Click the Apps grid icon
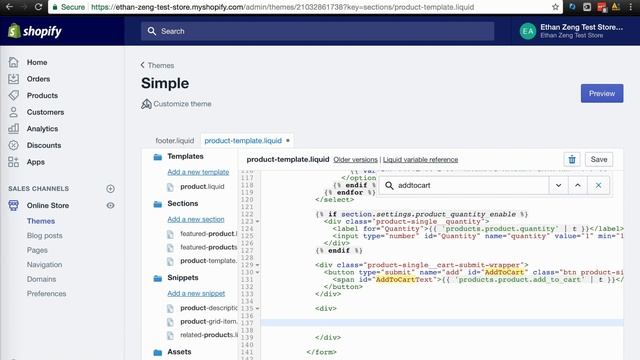Viewport: 640px width, 360px height. click(x=13, y=162)
